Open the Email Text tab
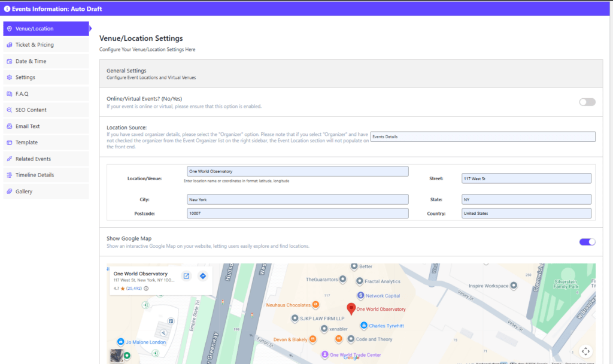This screenshot has height=364, width=613. tap(46, 126)
